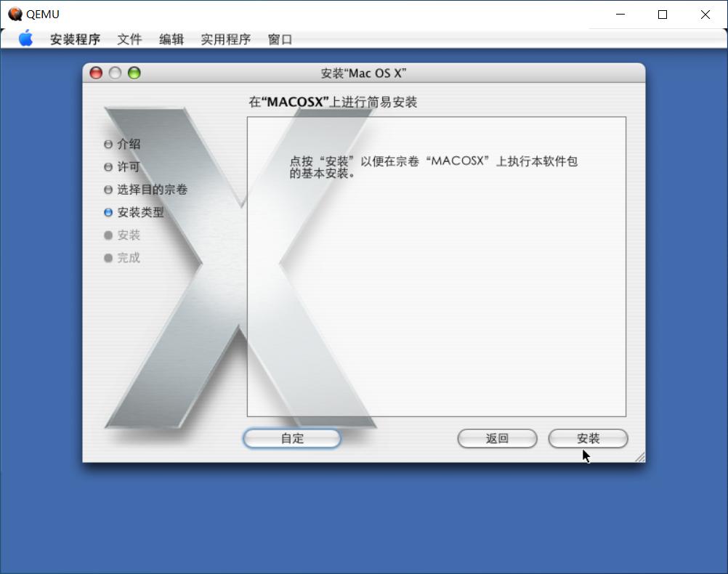The image size is (728, 574).
Task: Click the red close circle on installer window
Action: click(x=95, y=73)
